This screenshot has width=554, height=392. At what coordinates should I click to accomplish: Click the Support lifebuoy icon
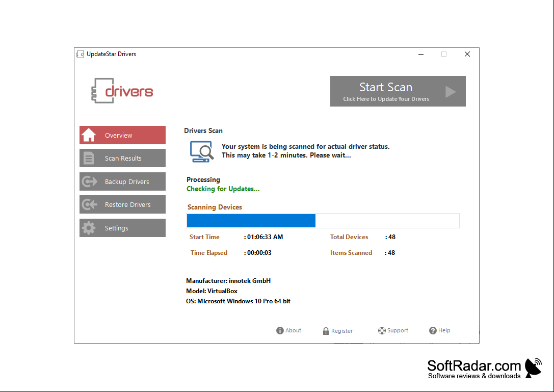[382, 330]
